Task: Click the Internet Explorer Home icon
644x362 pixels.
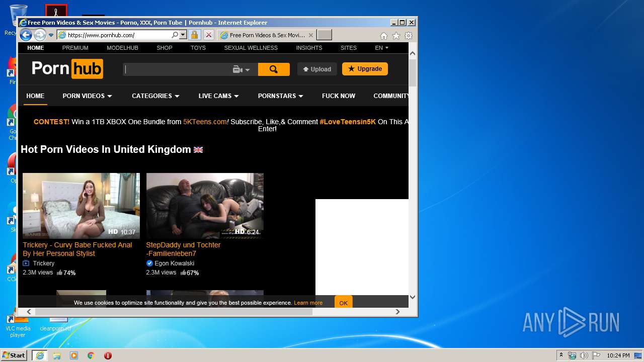Action: pyautogui.click(x=383, y=36)
